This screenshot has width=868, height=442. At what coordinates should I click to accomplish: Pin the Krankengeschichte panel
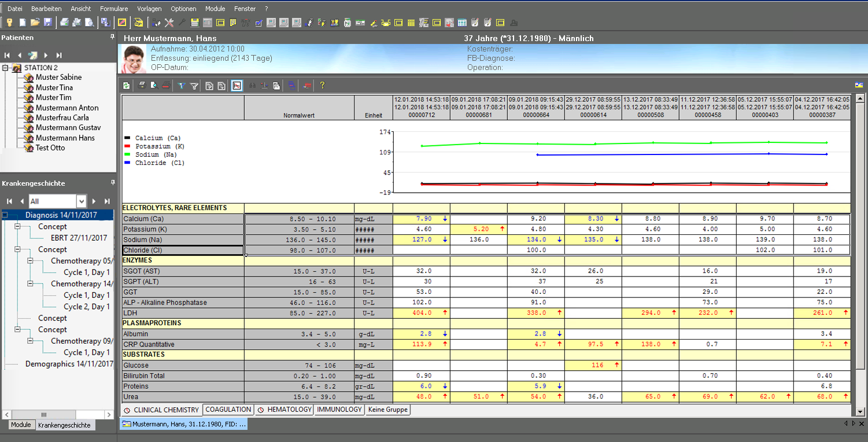[x=112, y=183]
